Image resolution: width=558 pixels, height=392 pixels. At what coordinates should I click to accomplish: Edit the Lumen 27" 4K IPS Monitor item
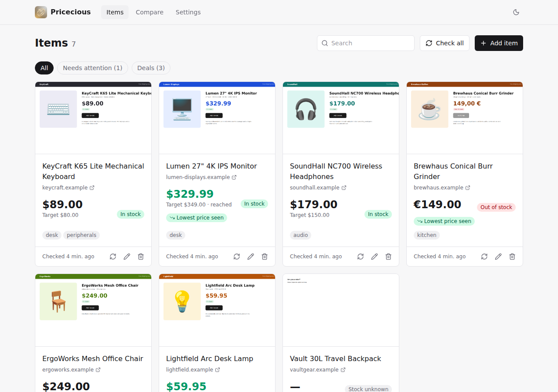251,257
